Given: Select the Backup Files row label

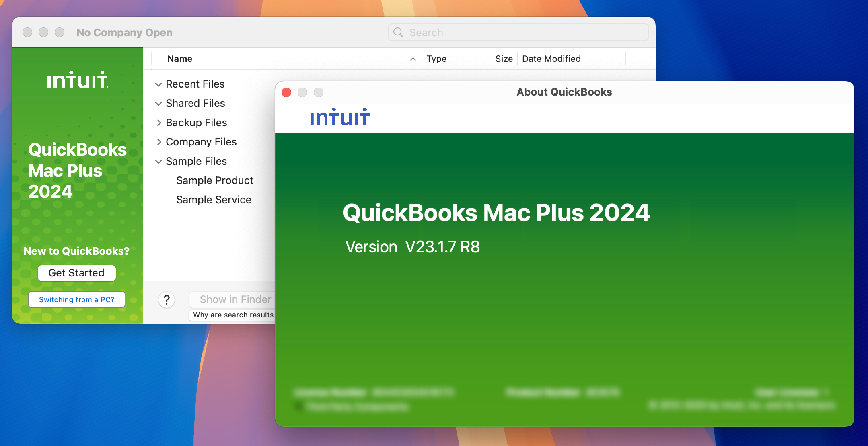Looking at the screenshot, I should (196, 123).
